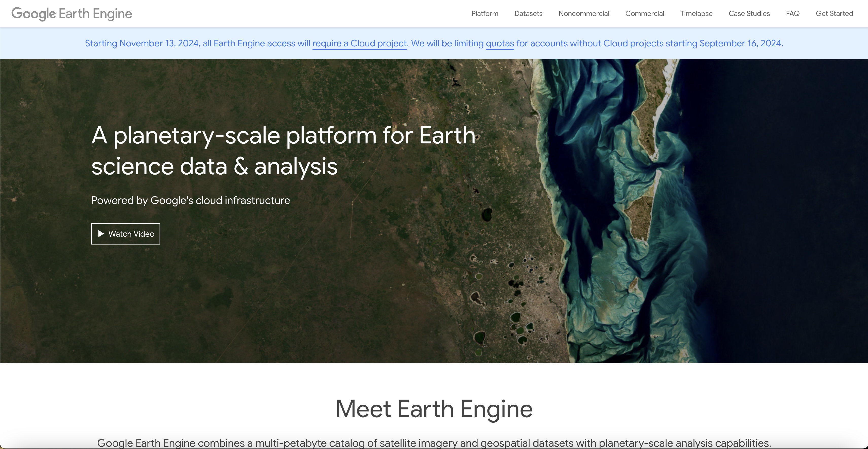This screenshot has width=868, height=449.
Task: Click the 'Starting November 13, 2024' banner text
Action: pyautogui.click(x=434, y=43)
